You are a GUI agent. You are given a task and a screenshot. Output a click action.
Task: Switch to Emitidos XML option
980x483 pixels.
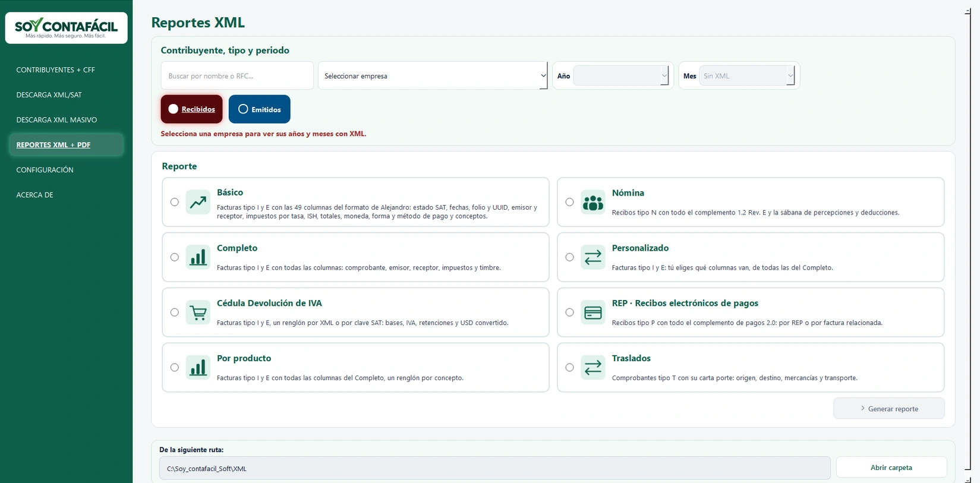(260, 109)
